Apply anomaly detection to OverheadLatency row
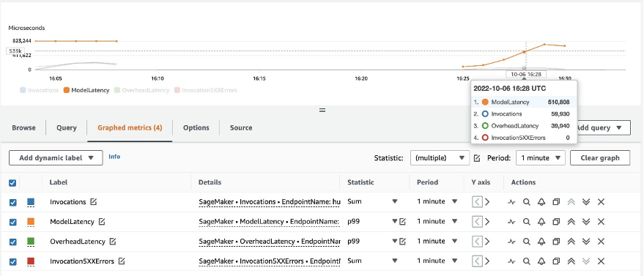This screenshot has width=644, height=276. (511, 242)
